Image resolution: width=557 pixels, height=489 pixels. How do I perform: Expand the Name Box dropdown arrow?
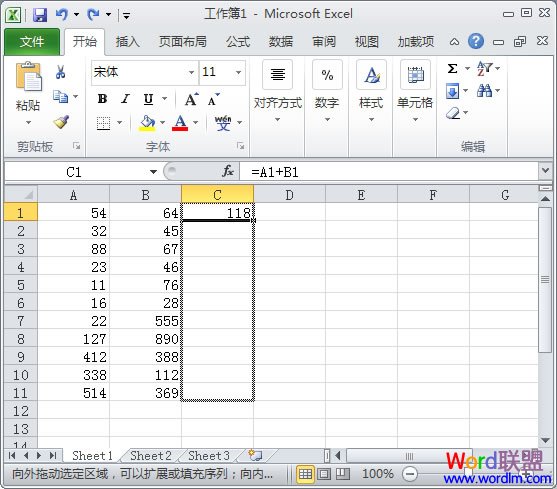tap(153, 172)
